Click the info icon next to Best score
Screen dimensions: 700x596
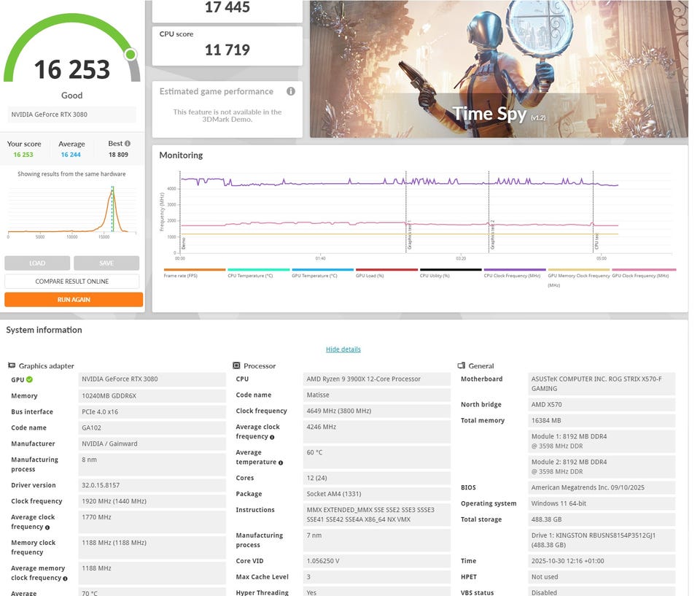point(128,144)
